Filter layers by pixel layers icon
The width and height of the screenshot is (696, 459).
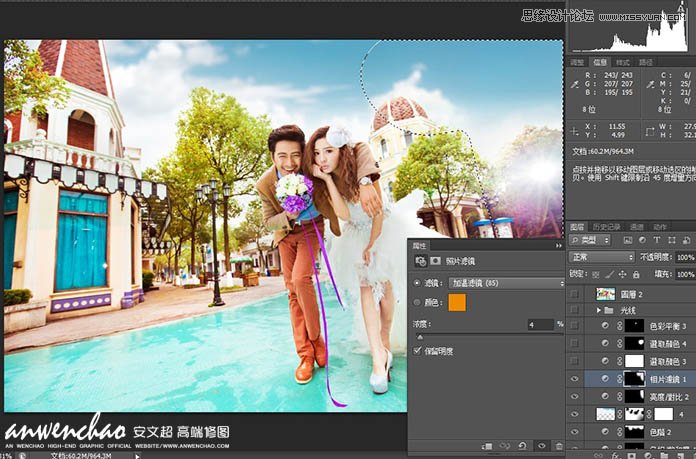628,240
